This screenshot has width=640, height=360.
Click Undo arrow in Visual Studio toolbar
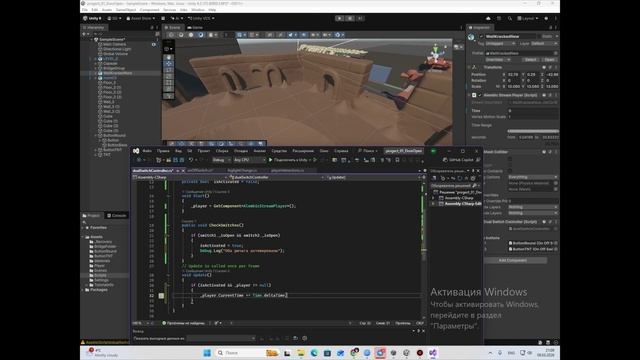coord(190,160)
